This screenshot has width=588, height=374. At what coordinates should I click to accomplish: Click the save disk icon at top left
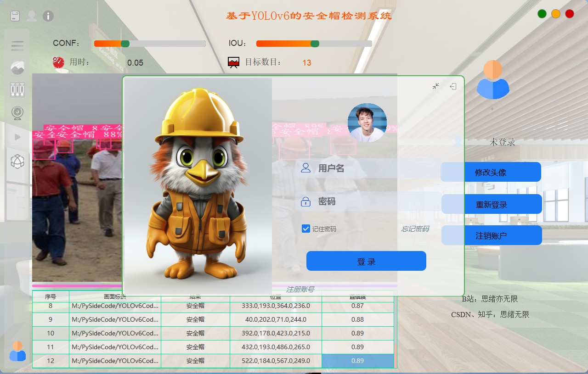click(15, 16)
